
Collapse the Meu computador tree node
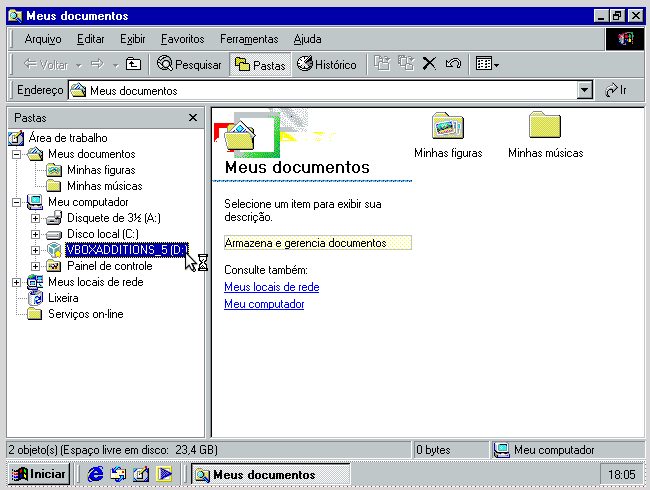click(17, 202)
